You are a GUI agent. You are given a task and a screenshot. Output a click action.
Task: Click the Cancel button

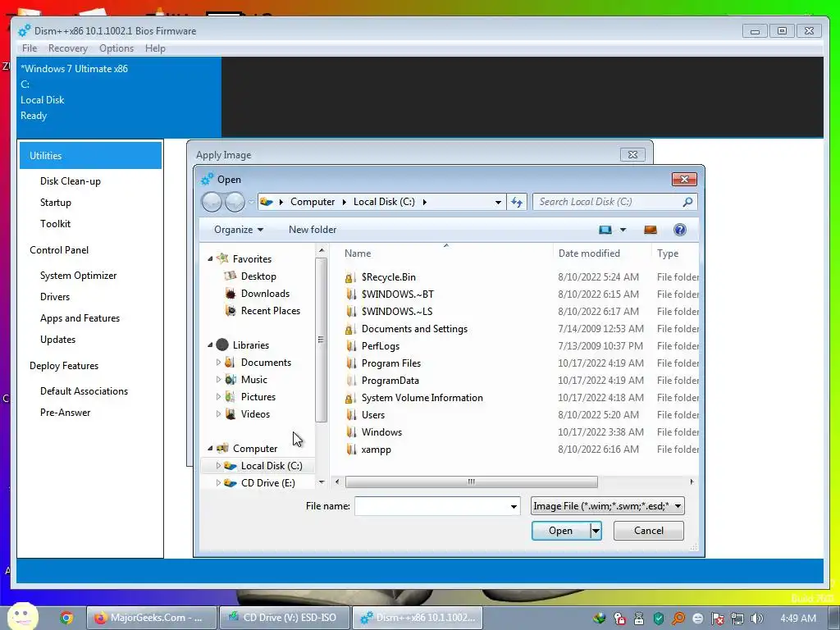648,531
